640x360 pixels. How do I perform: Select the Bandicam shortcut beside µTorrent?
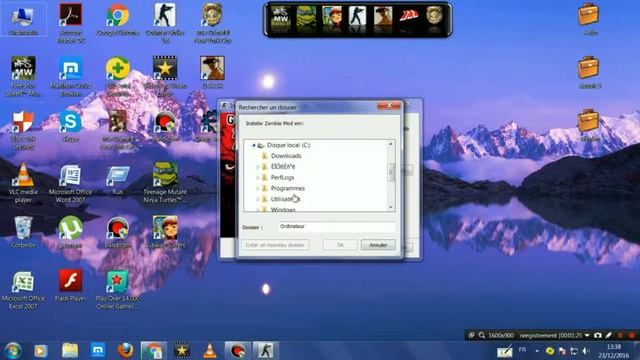118,232
